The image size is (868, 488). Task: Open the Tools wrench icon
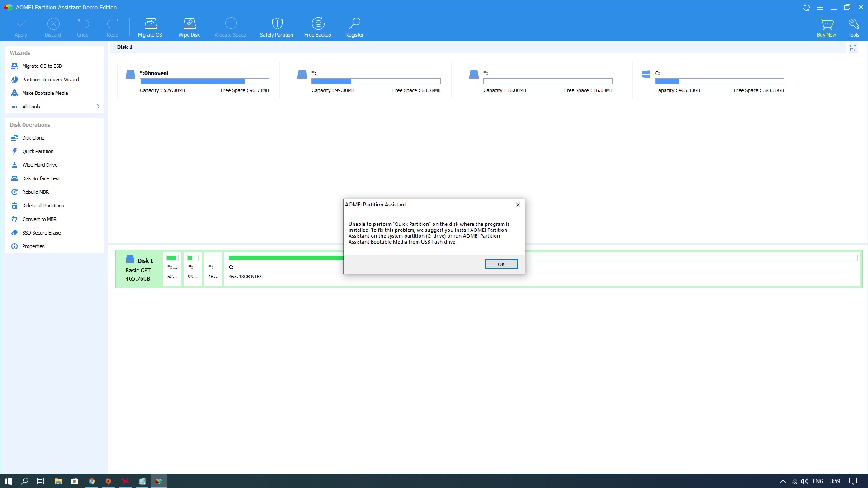853,24
